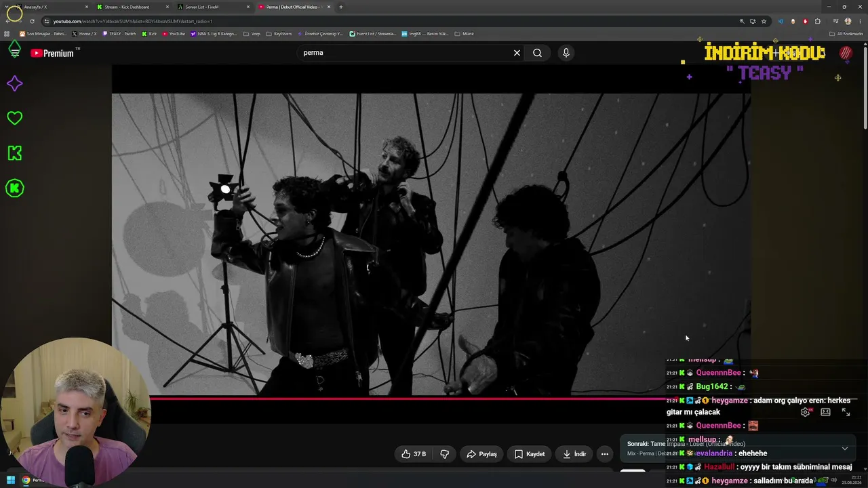Click the video frame to pause playback
The image size is (868, 488).
point(431,244)
